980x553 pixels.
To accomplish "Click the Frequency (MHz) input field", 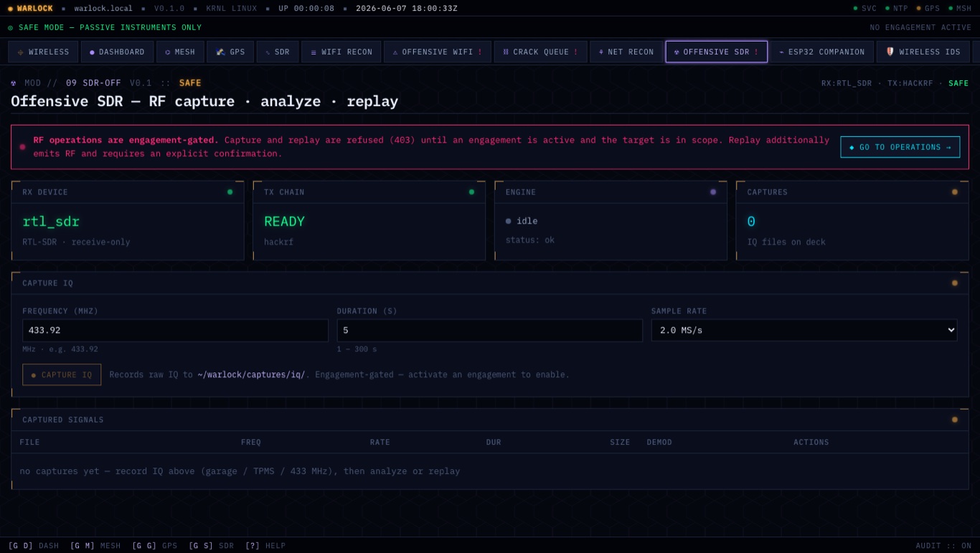I will (x=175, y=330).
